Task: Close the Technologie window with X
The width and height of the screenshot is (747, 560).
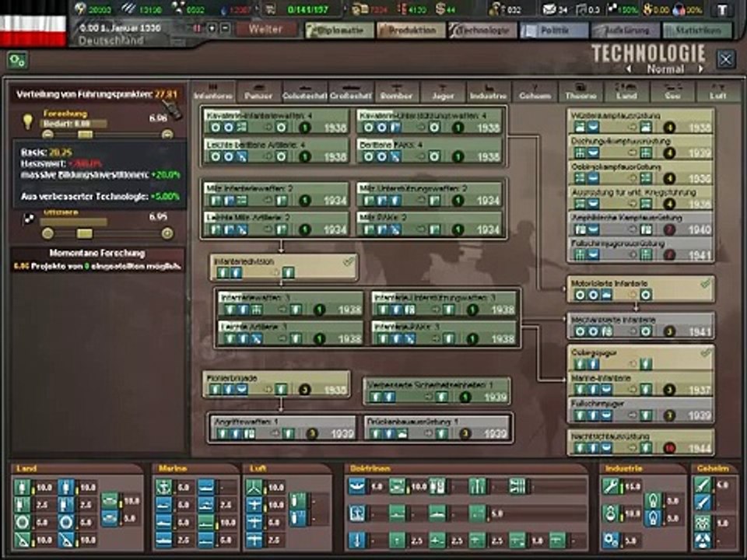Action: (x=726, y=60)
